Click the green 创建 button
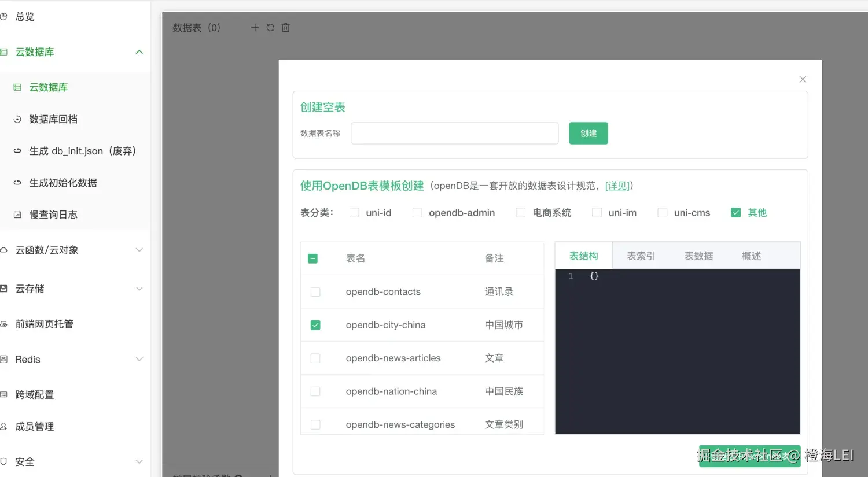The image size is (868, 477). tap(589, 133)
